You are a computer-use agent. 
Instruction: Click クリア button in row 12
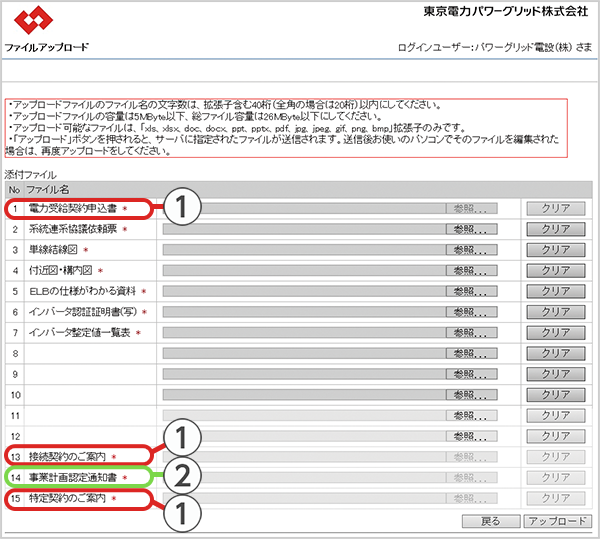pyautogui.click(x=556, y=436)
